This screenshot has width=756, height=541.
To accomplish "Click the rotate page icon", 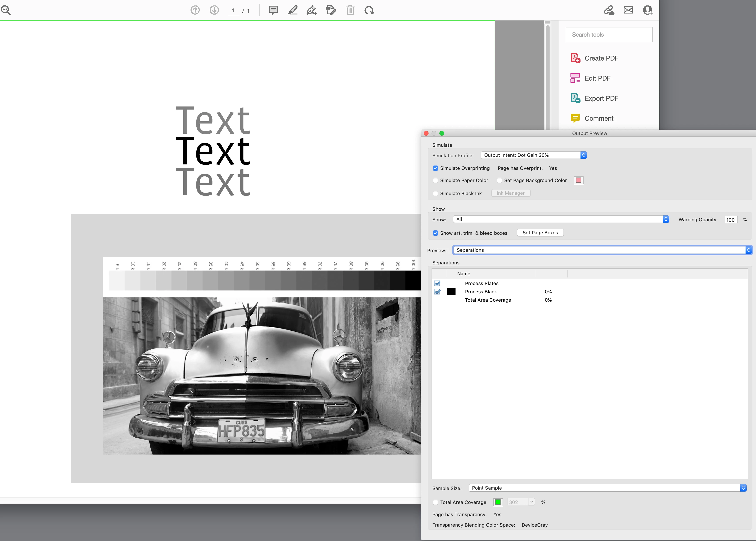I will coord(369,10).
